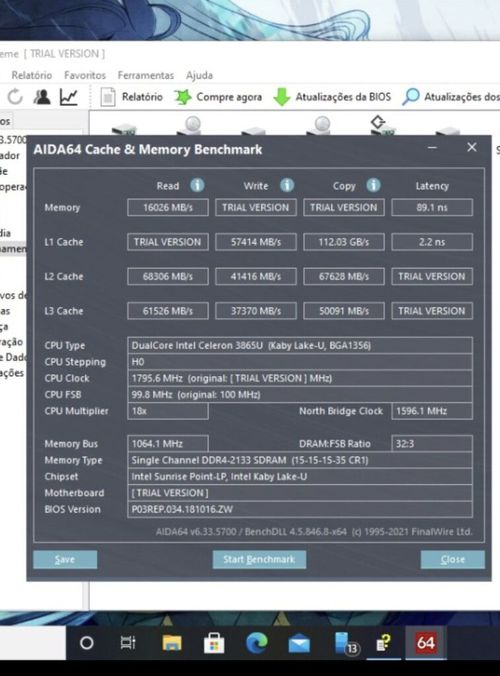Click the green BIOS updates arrow icon

(x=281, y=97)
